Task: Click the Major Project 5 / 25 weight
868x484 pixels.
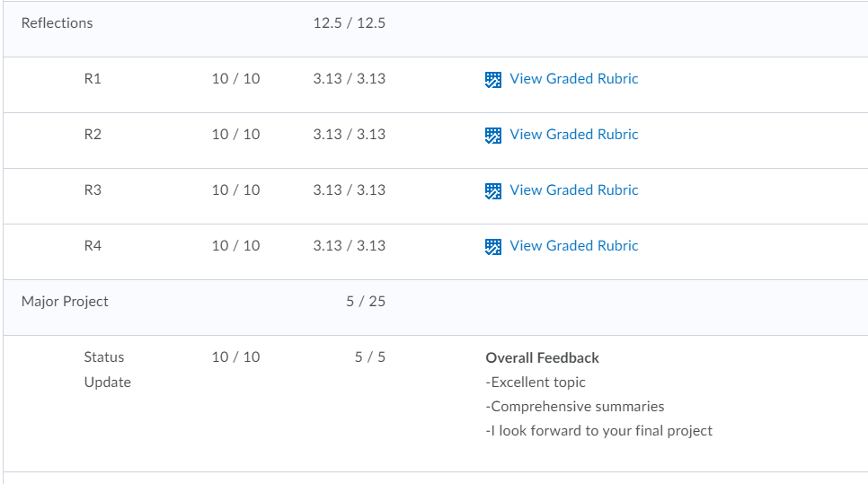Action: [x=366, y=302]
